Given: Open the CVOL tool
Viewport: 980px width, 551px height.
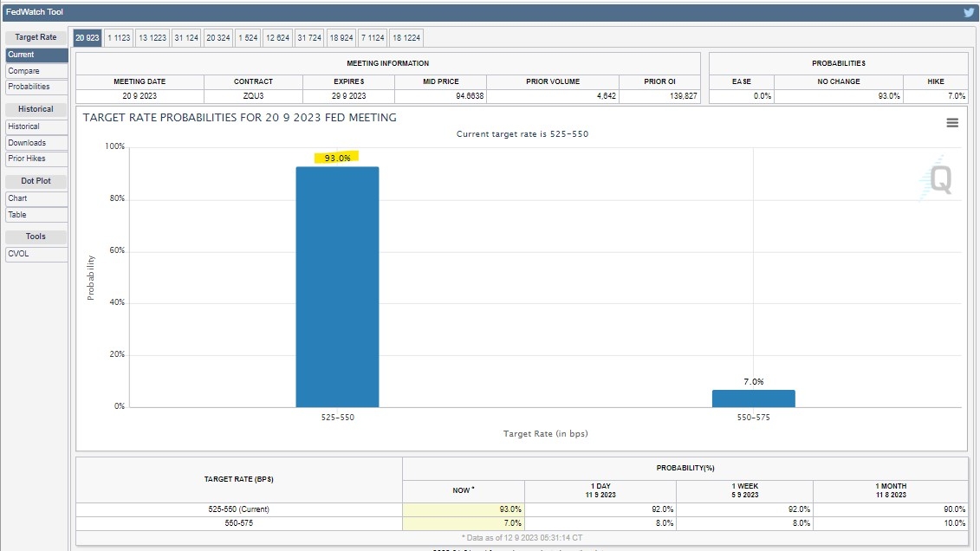Looking at the screenshot, I should coord(36,254).
